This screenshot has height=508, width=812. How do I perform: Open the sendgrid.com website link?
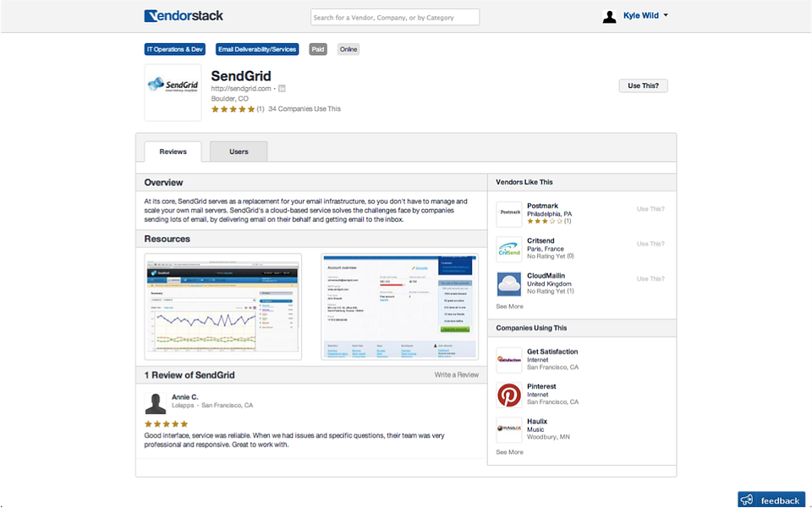241,89
